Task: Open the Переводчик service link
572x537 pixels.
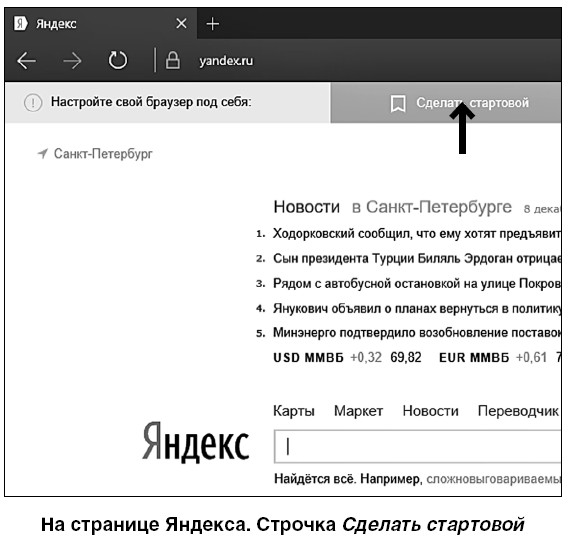Action: point(518,411)
